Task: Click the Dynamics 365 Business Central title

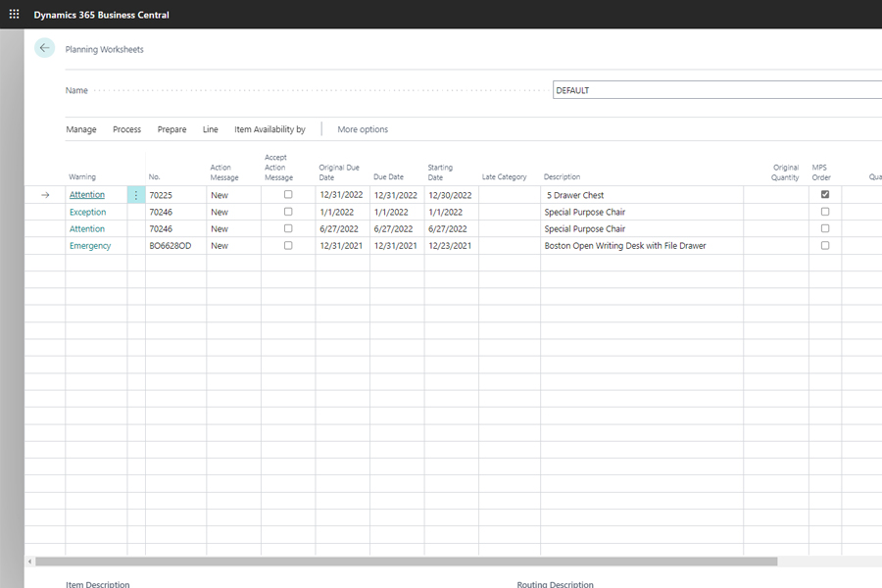Action: [101, 15]
